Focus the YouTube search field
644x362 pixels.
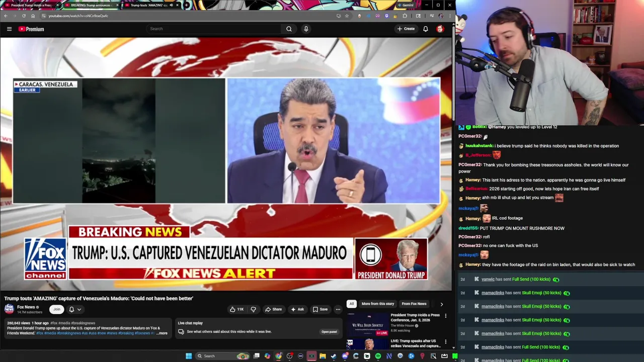214,29
